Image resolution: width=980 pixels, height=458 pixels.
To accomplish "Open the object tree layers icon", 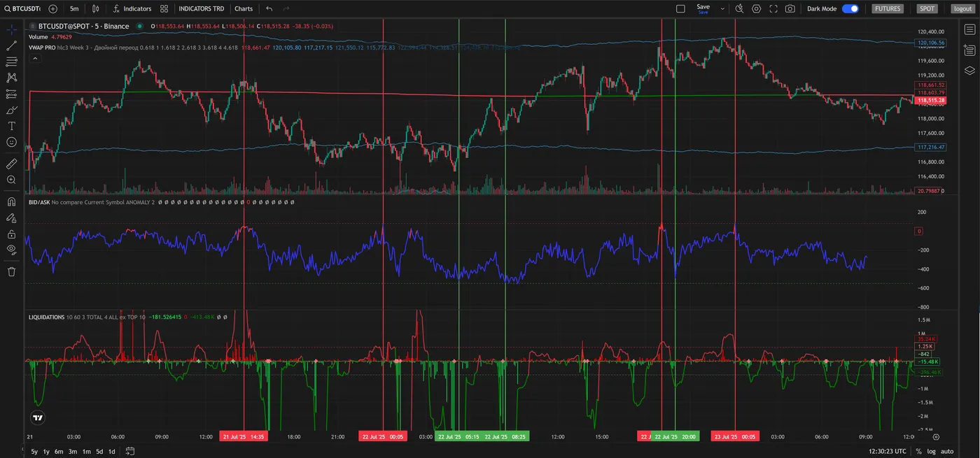I will pos(969,71).
